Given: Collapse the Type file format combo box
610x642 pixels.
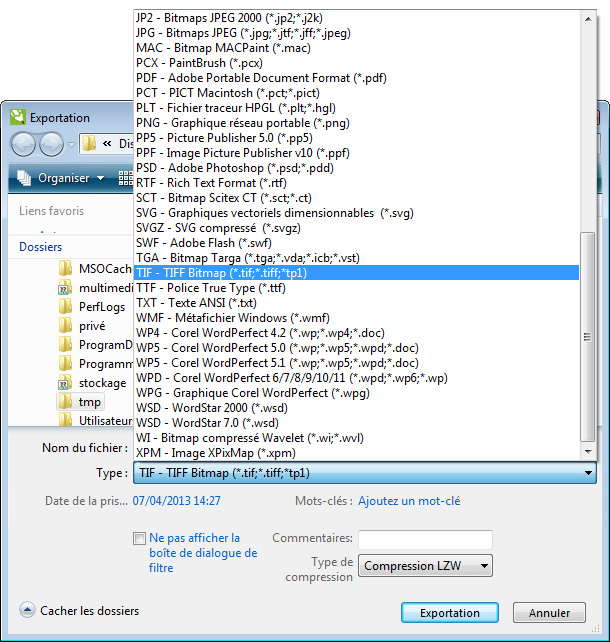Looking at the screenshot, I should tap(587, 473).
